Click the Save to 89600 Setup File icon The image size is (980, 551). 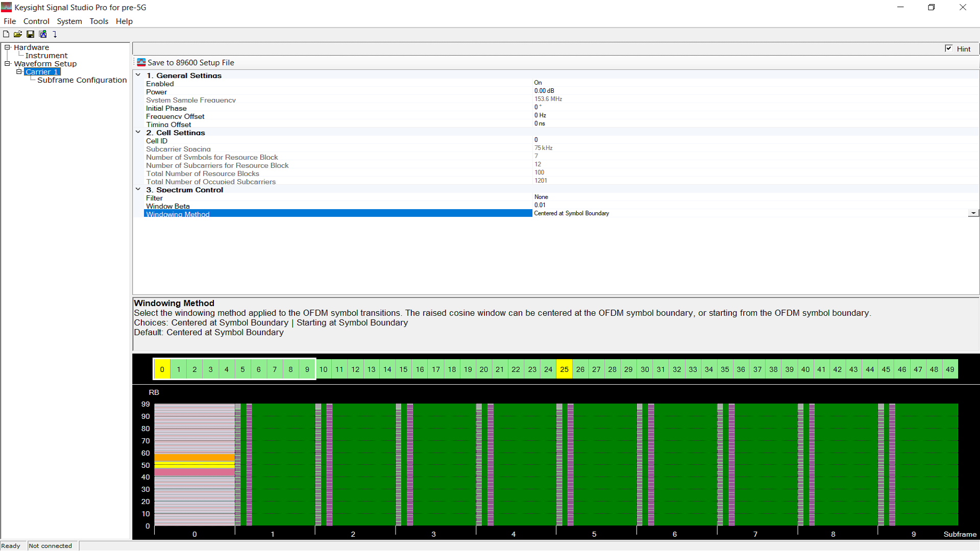pyautogui.click(x=141, y=62)
